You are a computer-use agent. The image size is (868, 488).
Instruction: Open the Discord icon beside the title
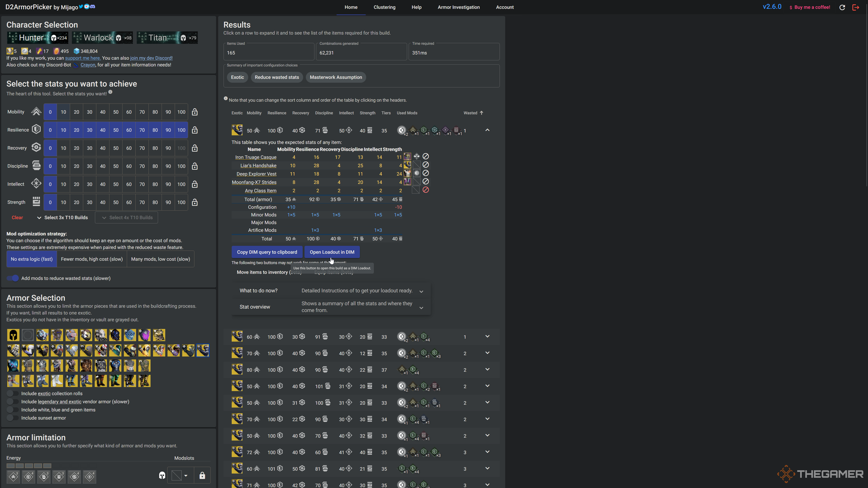[93, 7]
